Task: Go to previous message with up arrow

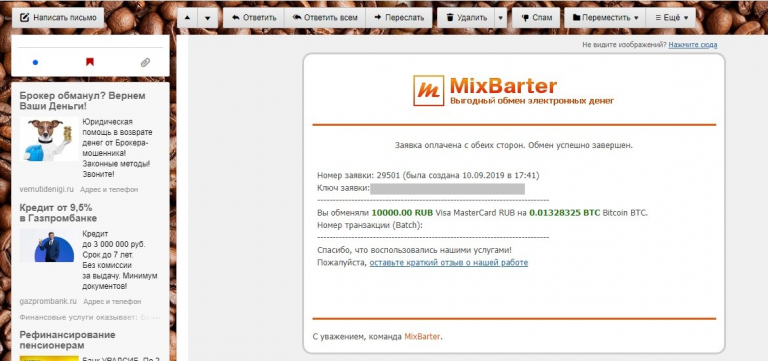Action: (187, 18)
